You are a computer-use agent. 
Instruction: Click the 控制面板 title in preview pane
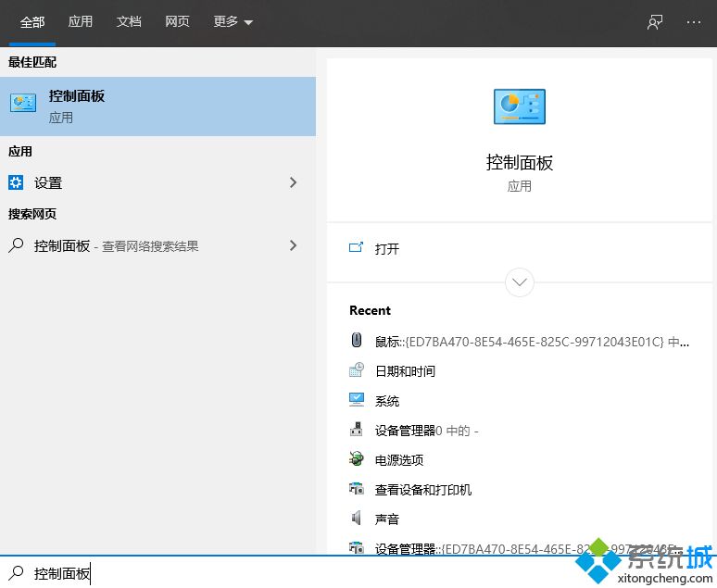tap(520, 163)
